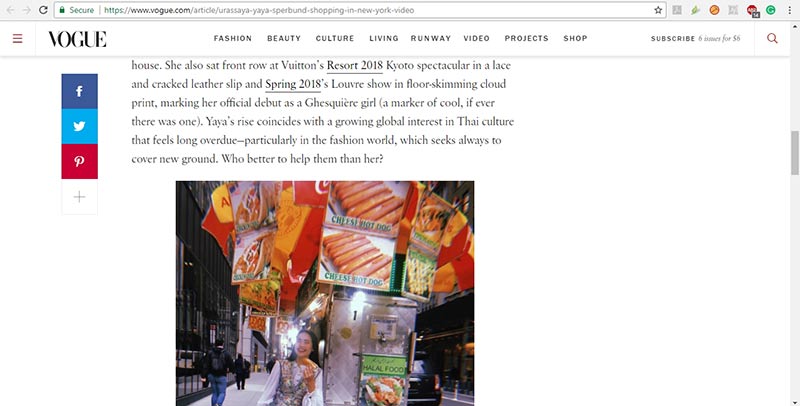Image resolution: width=800 pixels, height=406 pixels.
Task: Follow the Spring 2018 link
Action: [293, 84]
